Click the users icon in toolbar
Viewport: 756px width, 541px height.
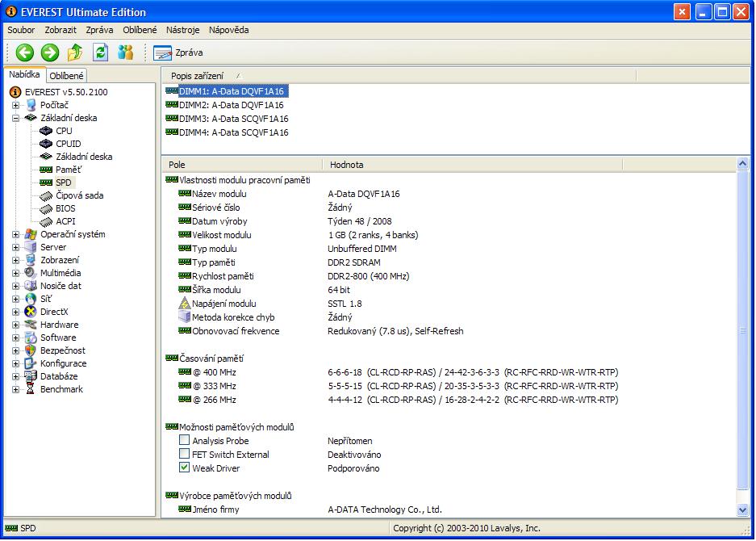125,52
